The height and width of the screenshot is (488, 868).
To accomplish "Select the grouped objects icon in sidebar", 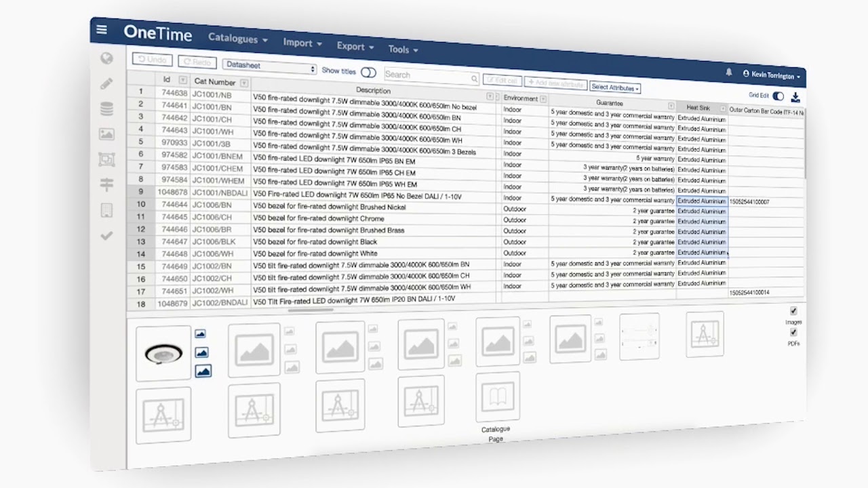I will point(106,159).
